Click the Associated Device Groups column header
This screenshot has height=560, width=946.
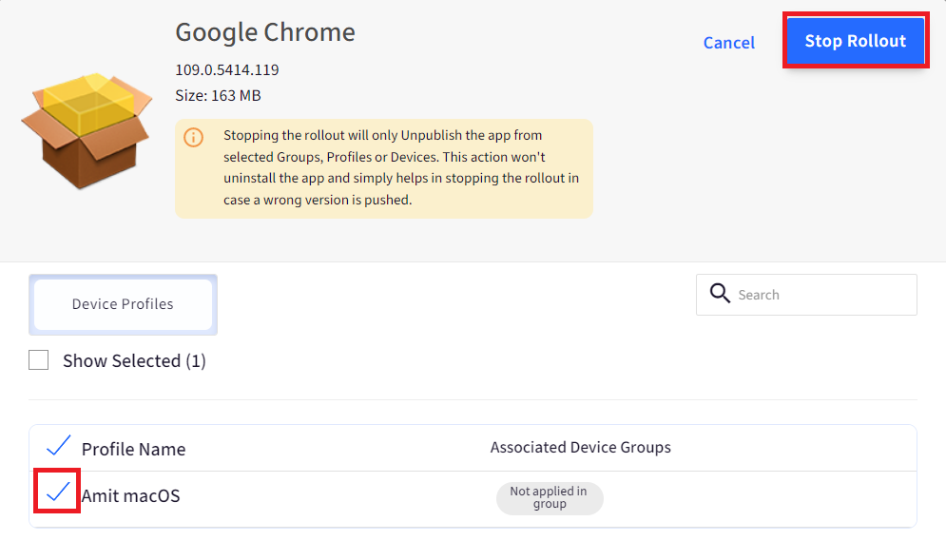click(580, 447)
